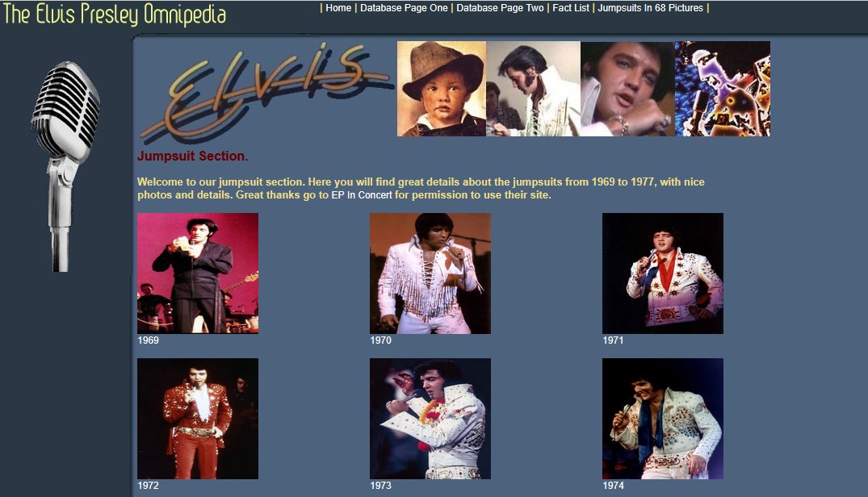
Task: Open Database Page Two
Action: coord(500,8)
